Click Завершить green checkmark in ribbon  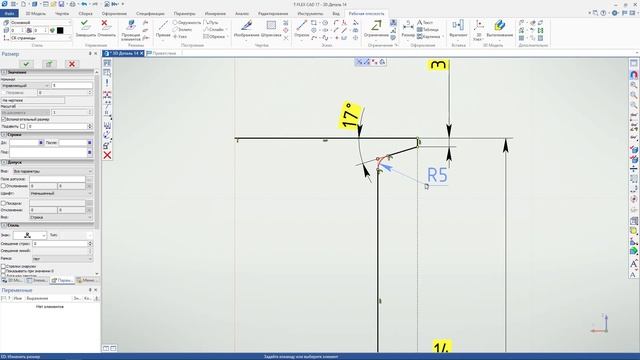point(85,29)
